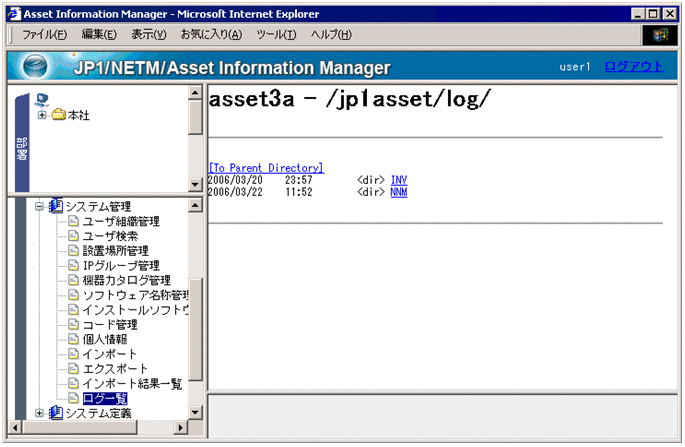Follow the To Parent Directory link
Screen dimensions: 685x447
pos(266,168)
